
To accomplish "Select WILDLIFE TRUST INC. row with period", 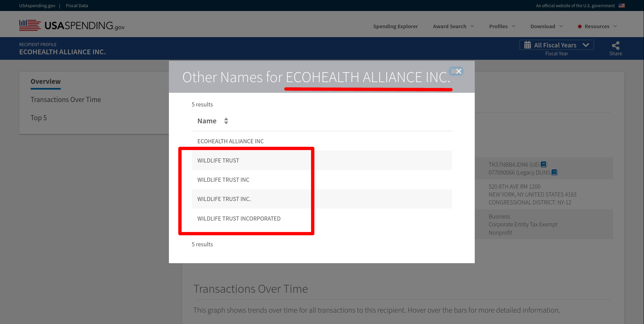I will (x=322, y=199).
